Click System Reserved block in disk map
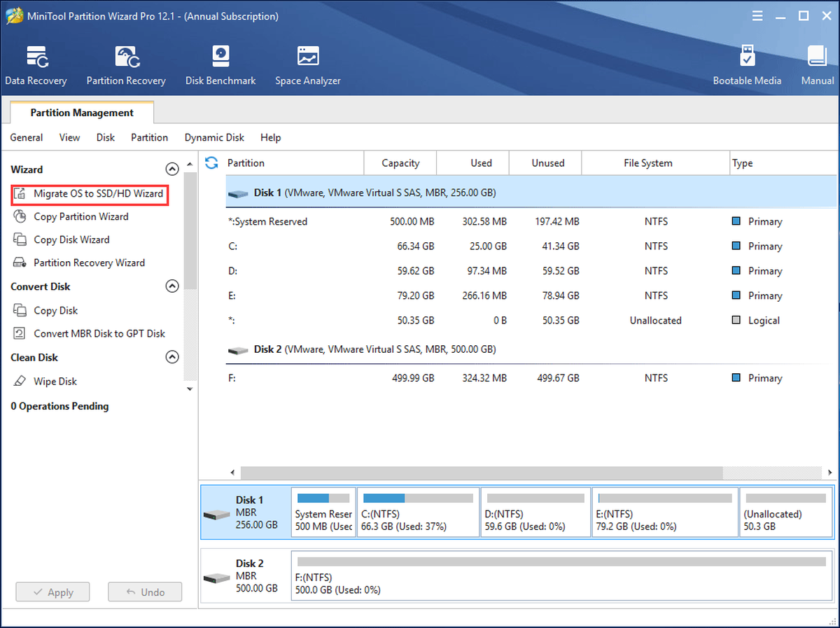 [323, 512]
